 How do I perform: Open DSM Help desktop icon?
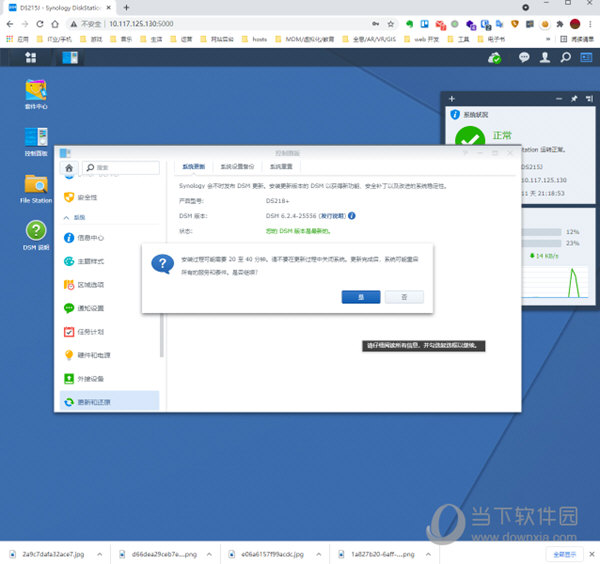[x=36, y=235]
